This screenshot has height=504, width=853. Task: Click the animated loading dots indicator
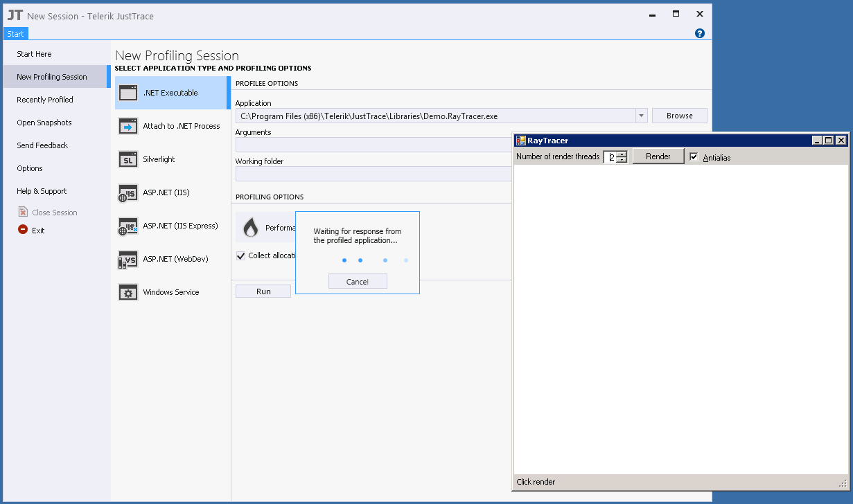pyautogui.click(x=375, y=260)
